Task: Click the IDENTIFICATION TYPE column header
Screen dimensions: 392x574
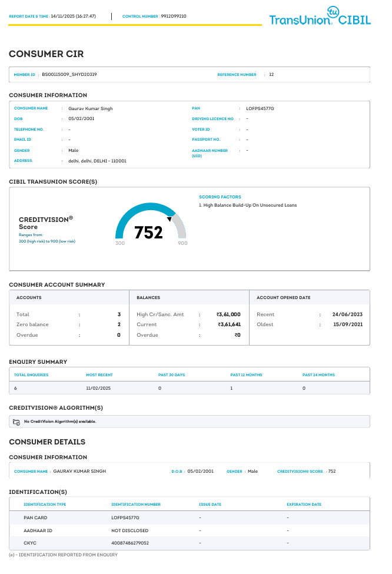Action: click(45, 505)
